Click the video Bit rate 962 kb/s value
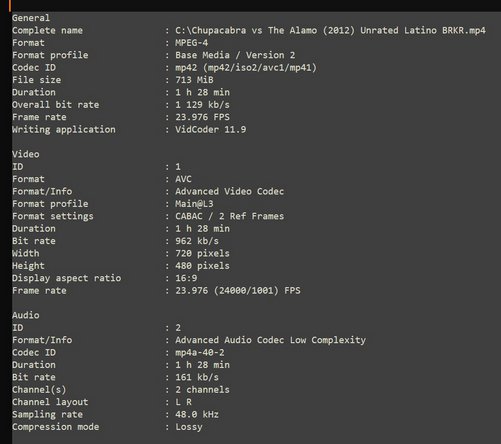 (197, 241)
